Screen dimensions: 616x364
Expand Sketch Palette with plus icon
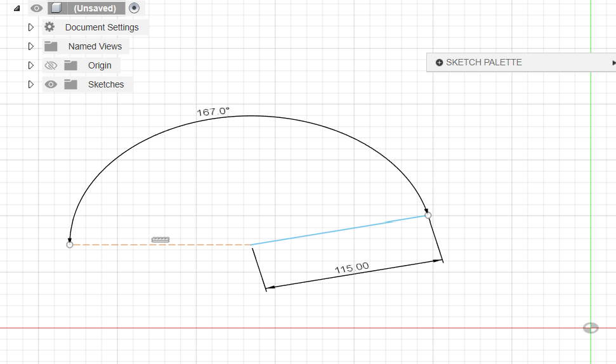[x=439, y=62]
